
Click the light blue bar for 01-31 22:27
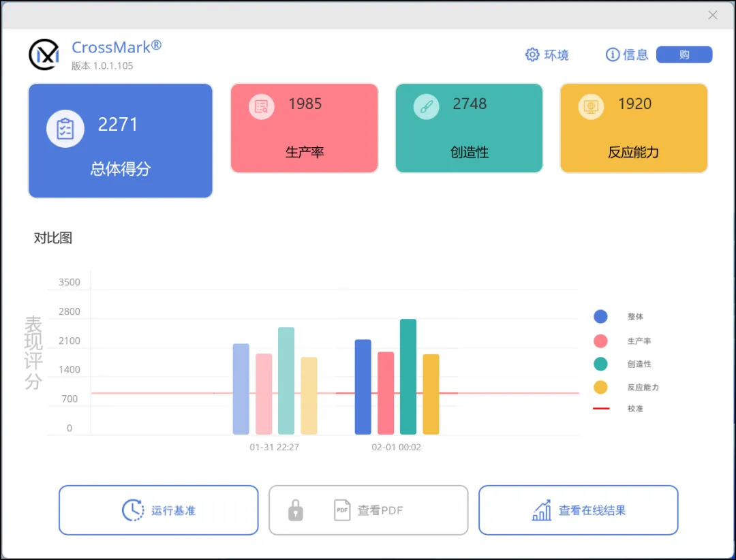coord(241,389)
